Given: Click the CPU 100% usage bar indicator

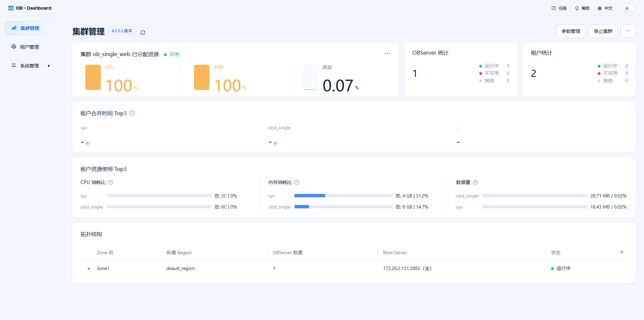Looking at the screenshot, I should coord(93,78).
